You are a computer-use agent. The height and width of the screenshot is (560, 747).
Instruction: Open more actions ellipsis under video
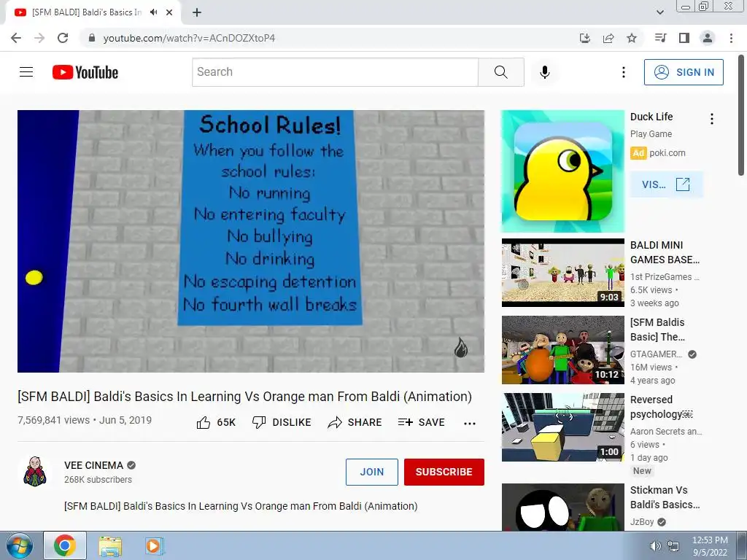pyautogui.click(x=470, y=424)
